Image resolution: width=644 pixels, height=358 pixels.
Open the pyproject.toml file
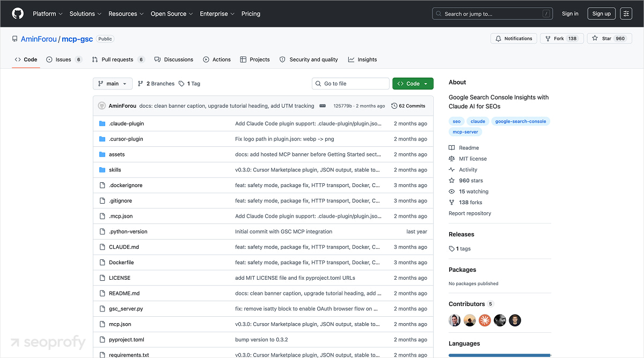point(127,340)
